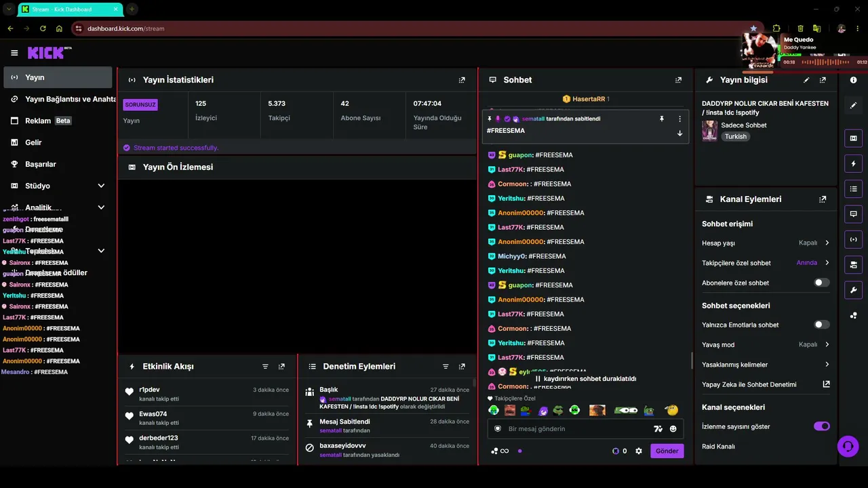Screen dimensions: 868x488
Task: Open the hamburger menu beside the Kick logo
Action: (x=14, y=53)
